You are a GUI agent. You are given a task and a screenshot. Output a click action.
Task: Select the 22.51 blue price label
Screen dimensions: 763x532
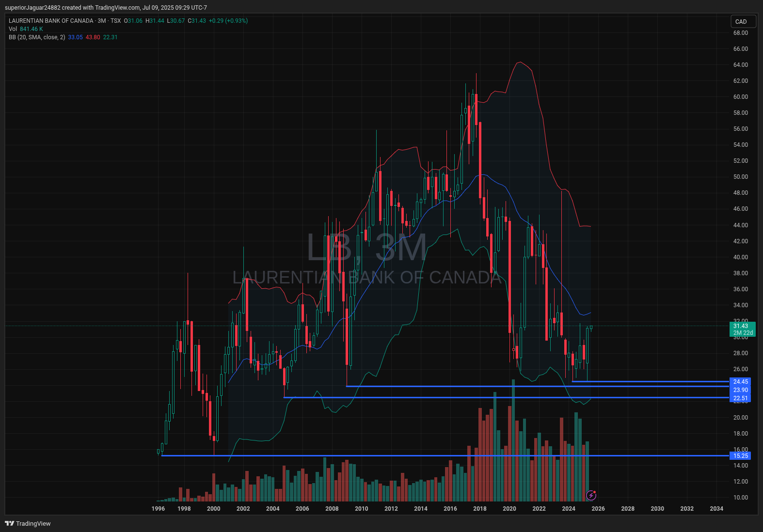pos(740,398)
